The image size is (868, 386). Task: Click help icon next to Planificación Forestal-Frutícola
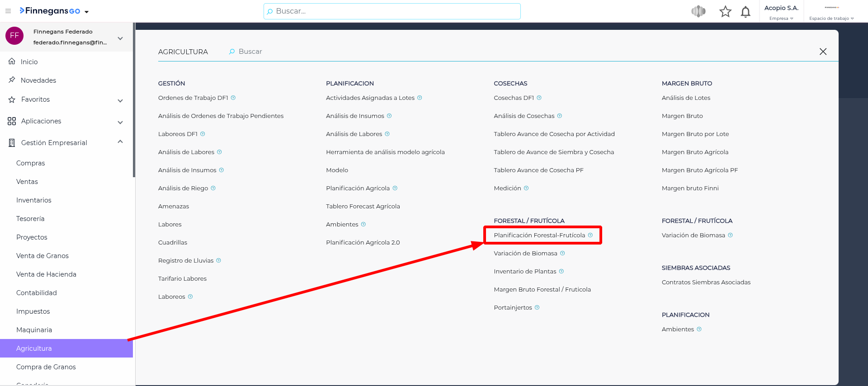pos(590,235)
